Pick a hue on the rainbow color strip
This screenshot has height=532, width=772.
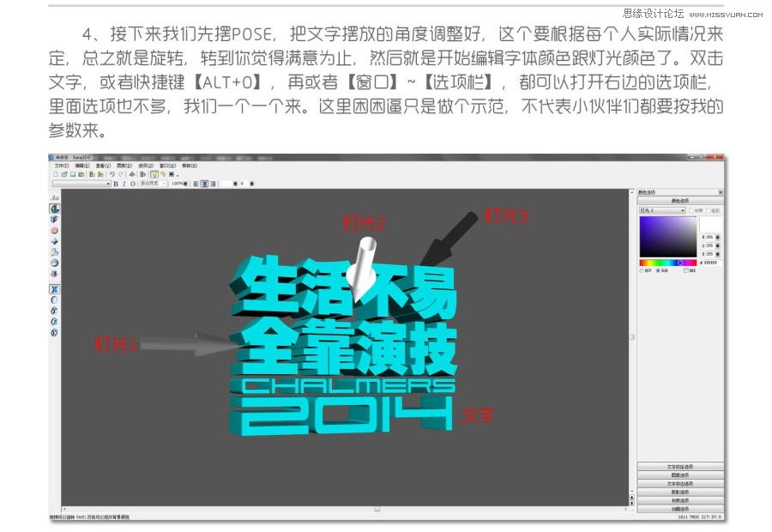click(666, 262)
